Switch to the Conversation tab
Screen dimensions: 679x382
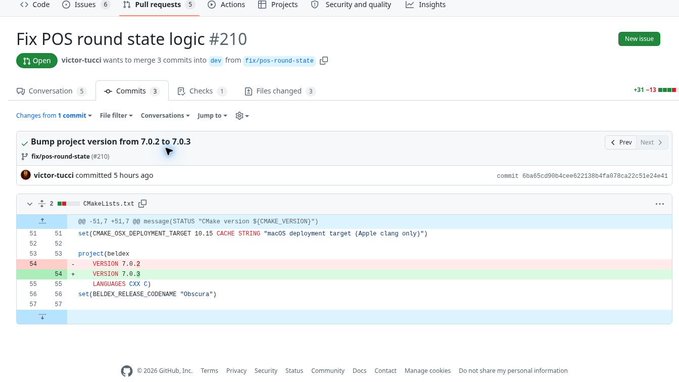pos(51,91)
